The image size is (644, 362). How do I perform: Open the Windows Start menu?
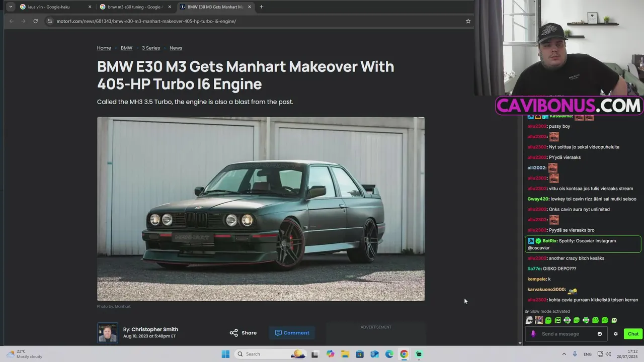coord(225,354)
